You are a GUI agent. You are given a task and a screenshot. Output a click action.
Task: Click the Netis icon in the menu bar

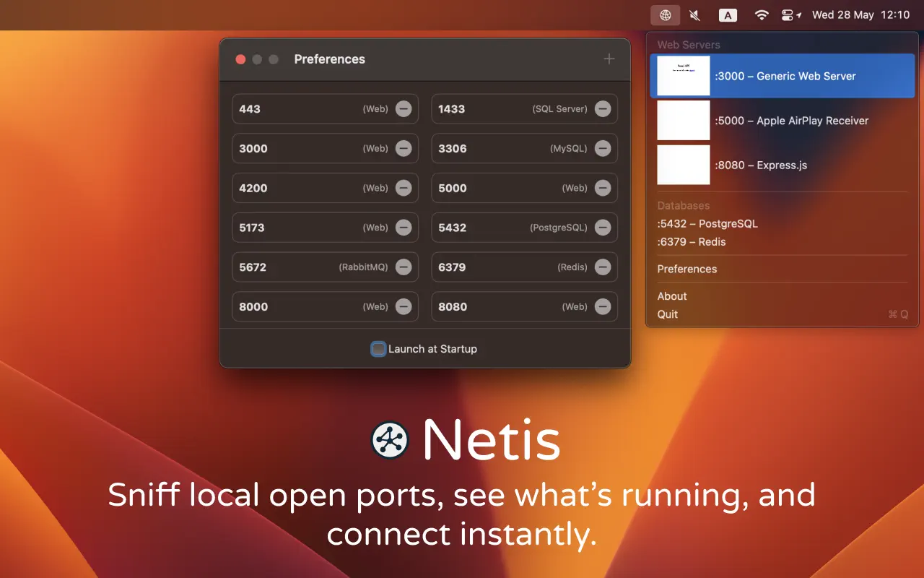pos(665,14)
